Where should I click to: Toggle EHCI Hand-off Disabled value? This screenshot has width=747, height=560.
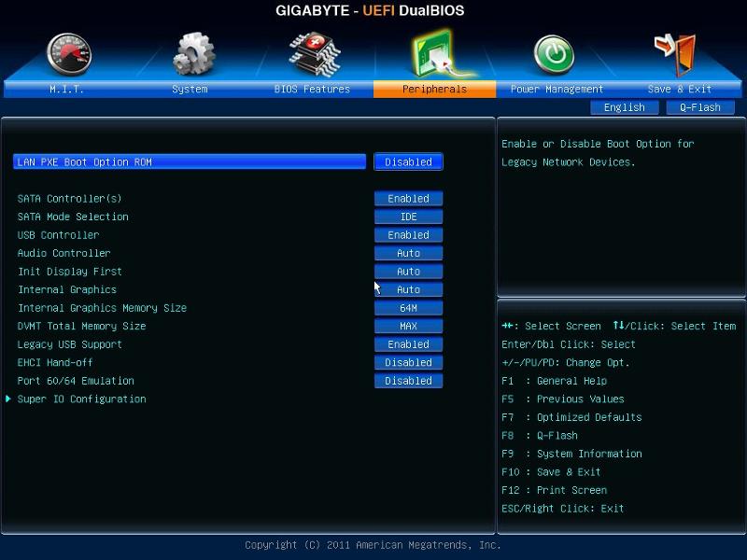[408, 363]
